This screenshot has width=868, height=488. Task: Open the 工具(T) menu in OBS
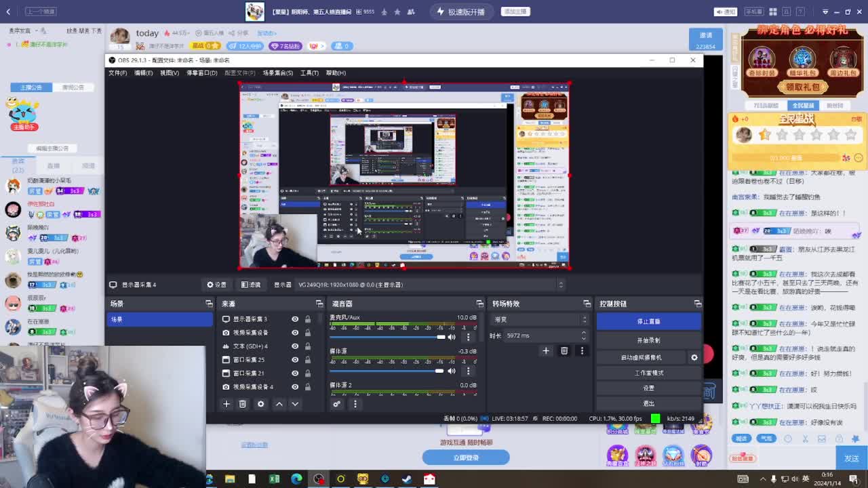point(309,73)
